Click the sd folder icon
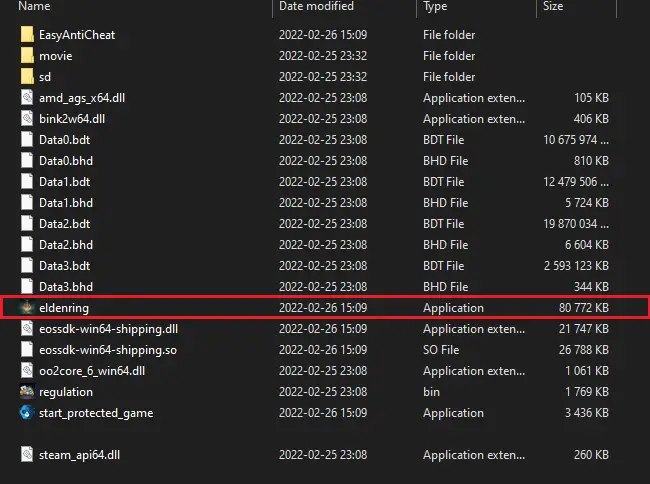The height and width of the screenshot is (484, 650). click(x=27, y=77)
